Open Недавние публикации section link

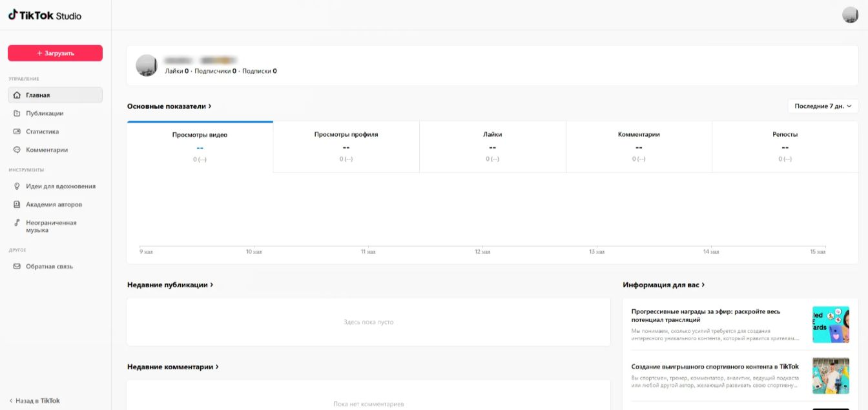coord(170,284)
